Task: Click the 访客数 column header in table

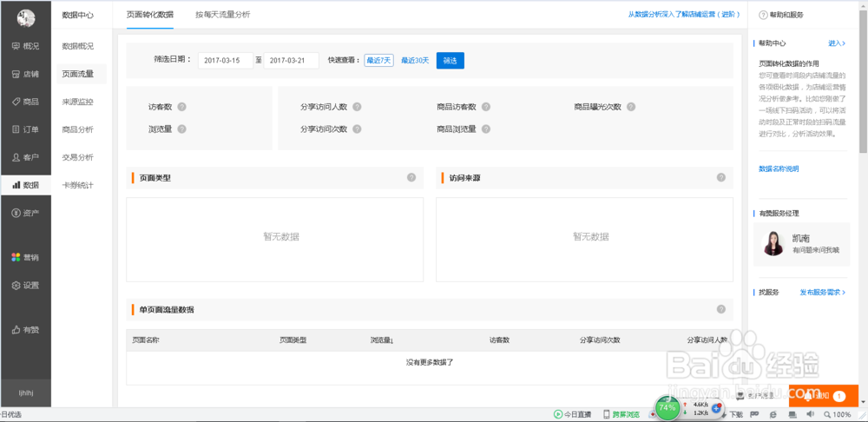Action: pyautogui.click(x=499, y=340)
